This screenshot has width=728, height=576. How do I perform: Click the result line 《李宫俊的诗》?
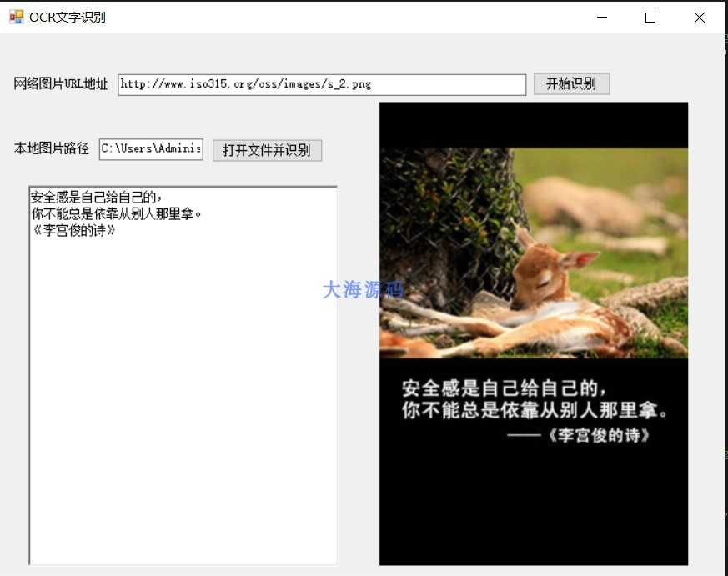pyautogui.click(x=73, y=231)
